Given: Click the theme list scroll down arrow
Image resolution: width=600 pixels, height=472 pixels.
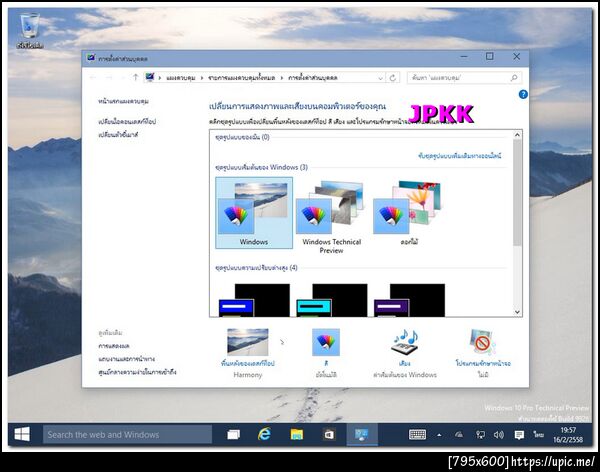Looking at the screenshot, I should 517,312.
